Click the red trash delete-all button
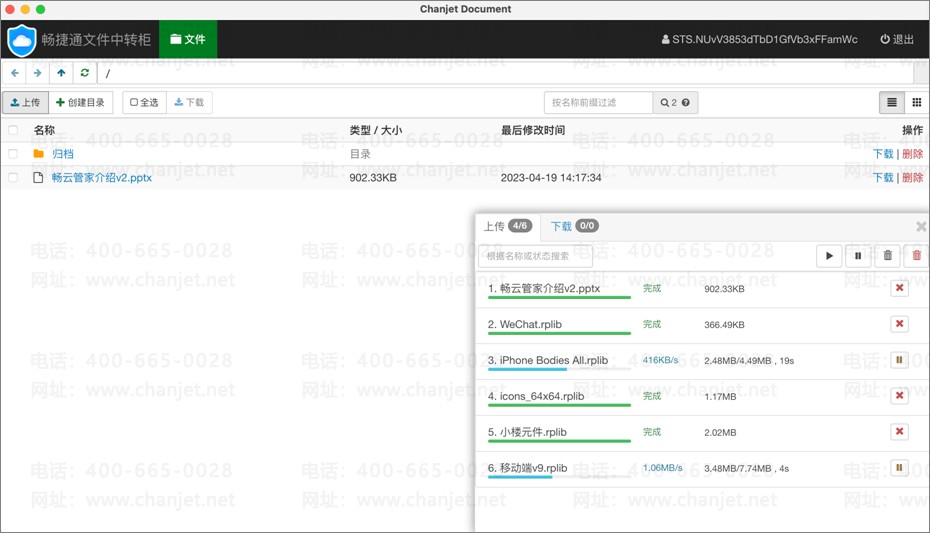 point(916,256)
